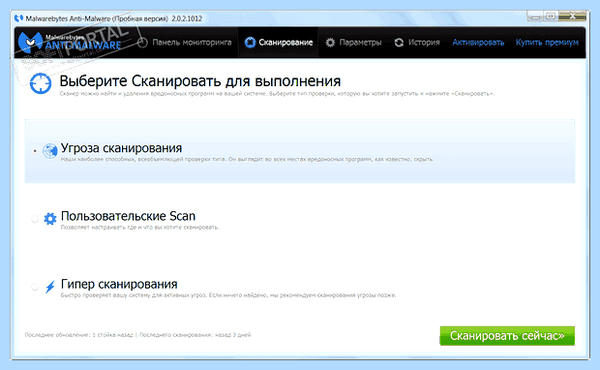Click the Сканирование tab scan icon
Screen dimensions: 600x370
250,42
